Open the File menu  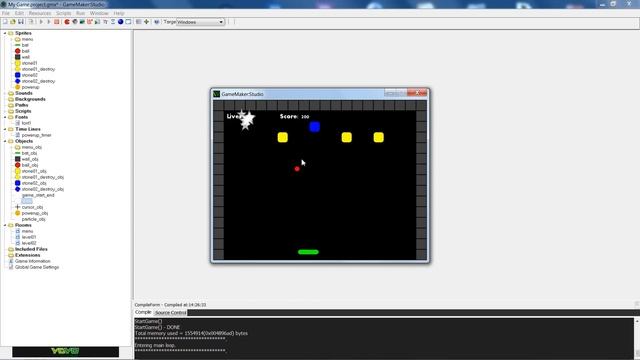point(6,13)
